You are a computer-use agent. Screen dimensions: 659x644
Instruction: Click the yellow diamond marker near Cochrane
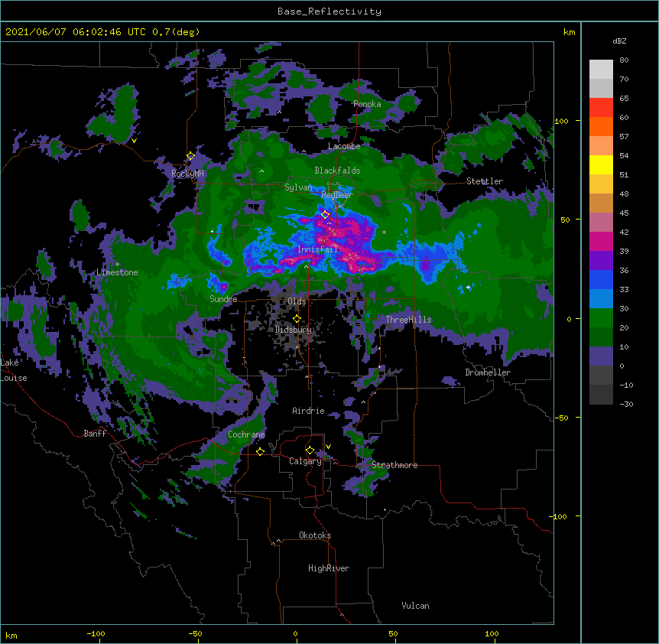[x=260, y=451]
